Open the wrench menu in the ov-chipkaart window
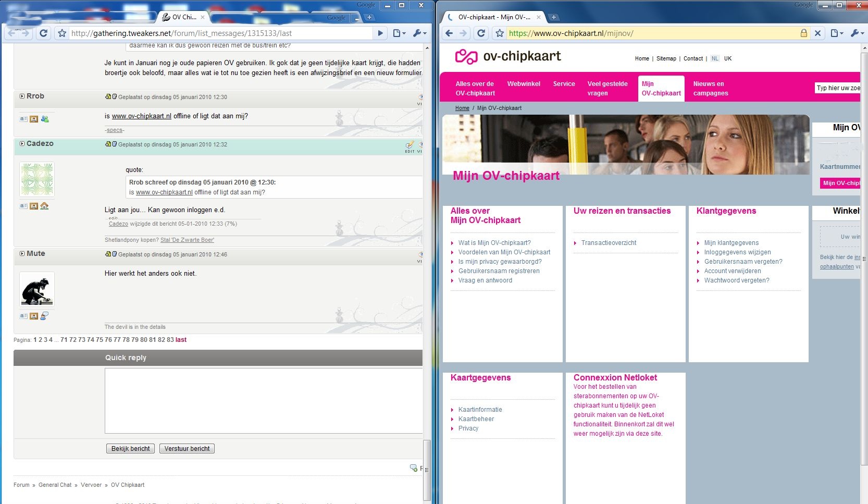 (857, 33)
